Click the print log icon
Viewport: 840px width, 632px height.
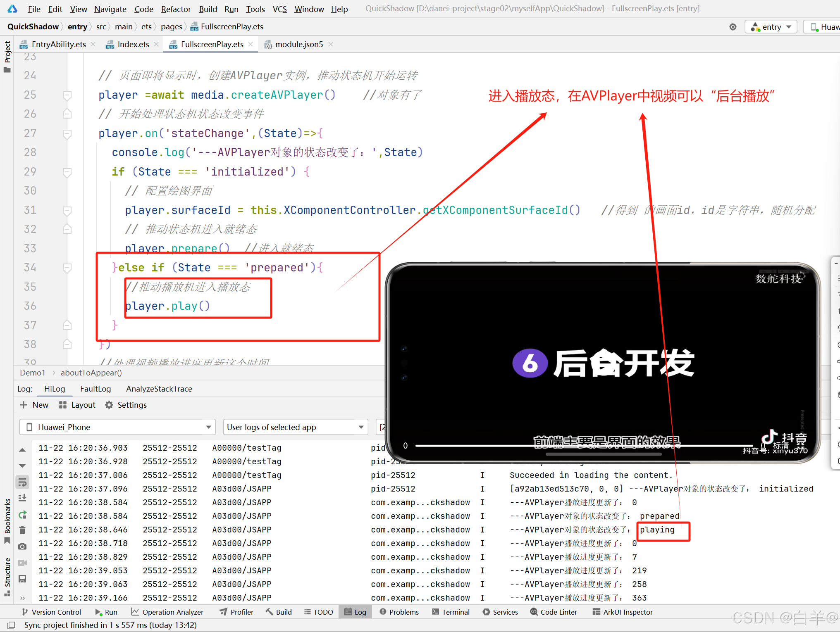tap(22, 579)
